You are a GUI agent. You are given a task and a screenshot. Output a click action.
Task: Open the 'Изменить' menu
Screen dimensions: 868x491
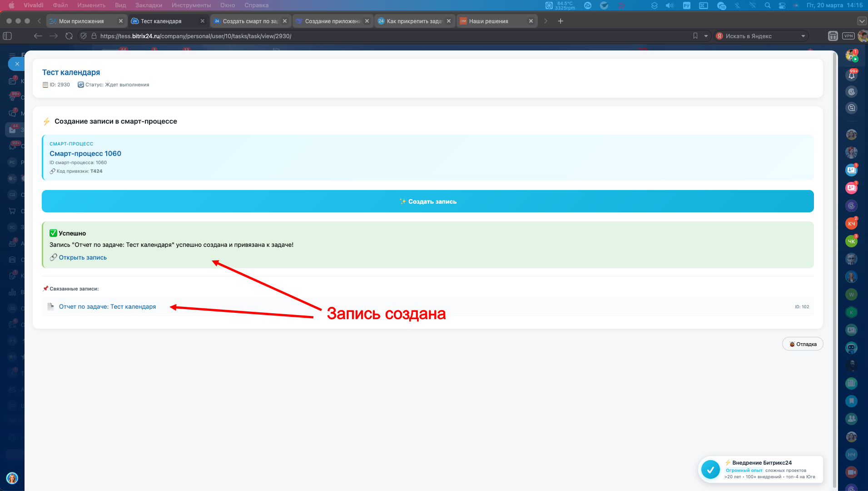click(x=91, y=5)
